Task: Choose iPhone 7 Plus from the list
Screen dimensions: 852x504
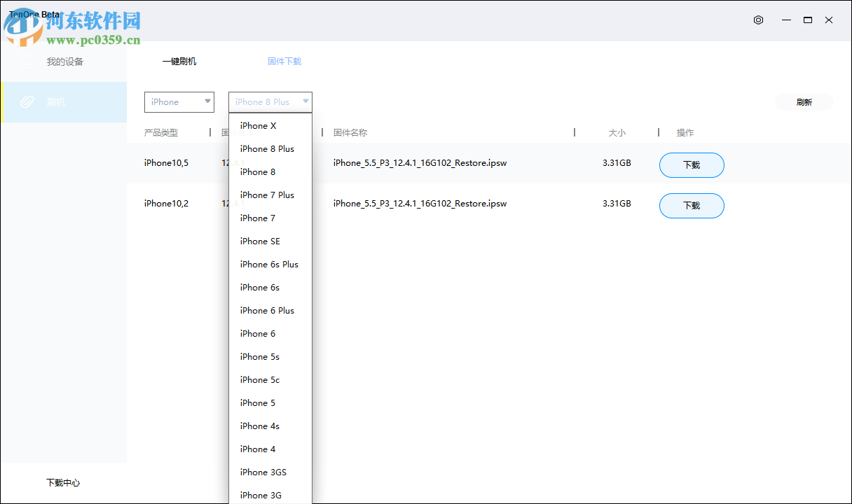Action: 270,195
